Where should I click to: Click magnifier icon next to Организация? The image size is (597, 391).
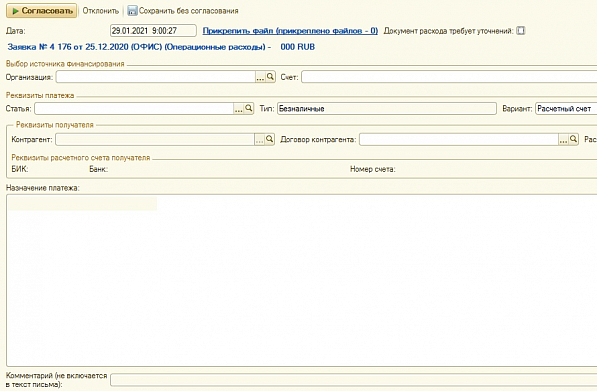270,77
